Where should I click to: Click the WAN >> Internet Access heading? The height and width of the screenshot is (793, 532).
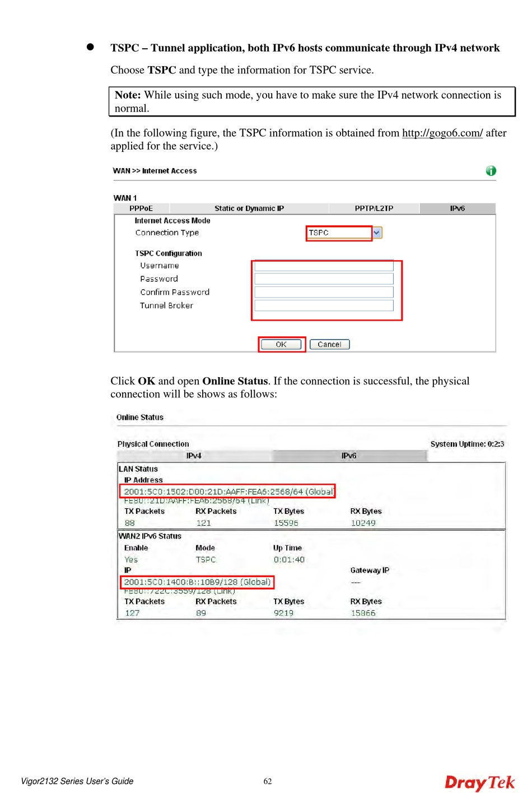pos(155,171)
